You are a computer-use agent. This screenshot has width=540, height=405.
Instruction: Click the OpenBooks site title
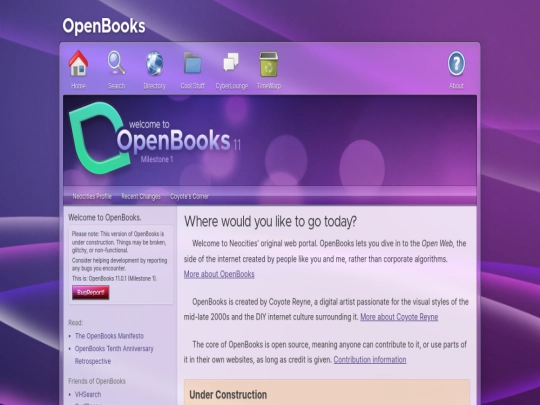click(x=104, y=26)
